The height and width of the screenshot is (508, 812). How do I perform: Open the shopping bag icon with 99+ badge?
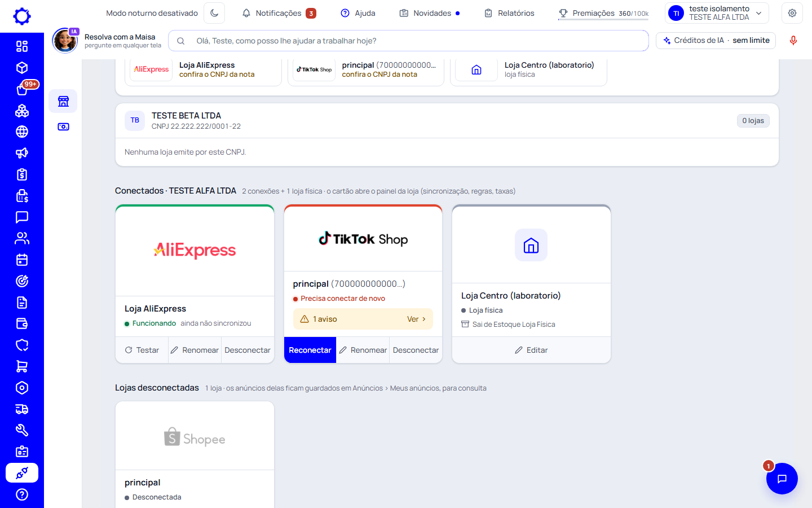tap(22, 89)
